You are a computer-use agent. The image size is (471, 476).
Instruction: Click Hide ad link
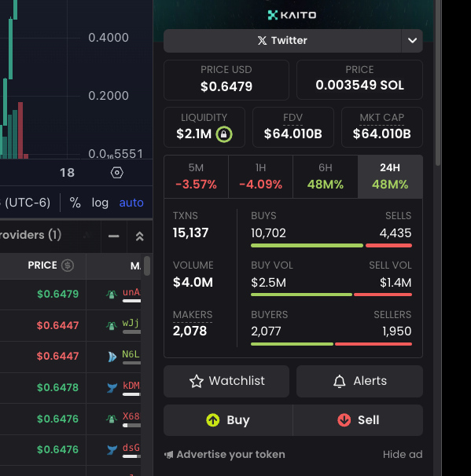(x=403, y=455)
